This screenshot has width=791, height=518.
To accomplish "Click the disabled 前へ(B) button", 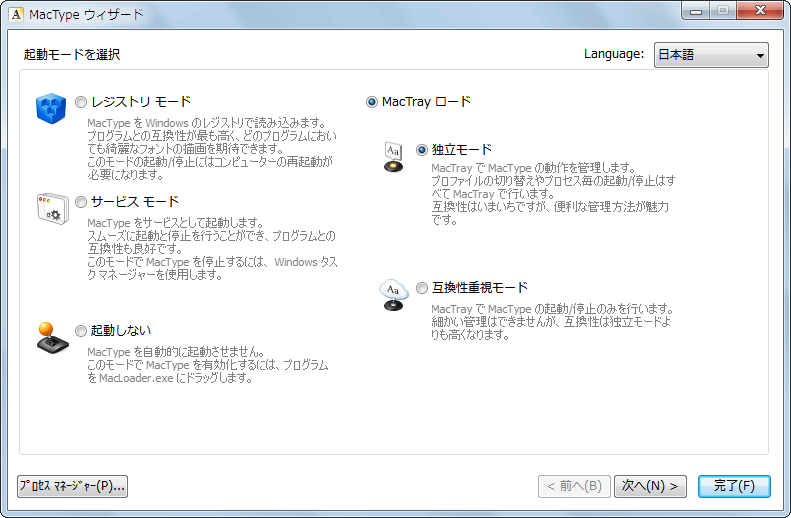I will (574, 486).
